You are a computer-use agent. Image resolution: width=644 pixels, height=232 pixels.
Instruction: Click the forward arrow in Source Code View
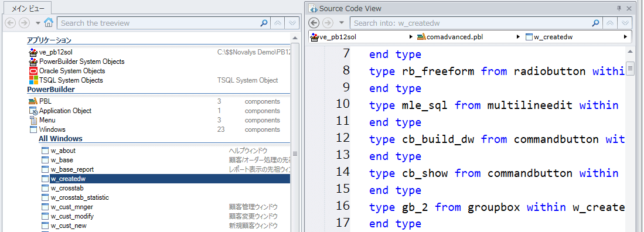328,23
